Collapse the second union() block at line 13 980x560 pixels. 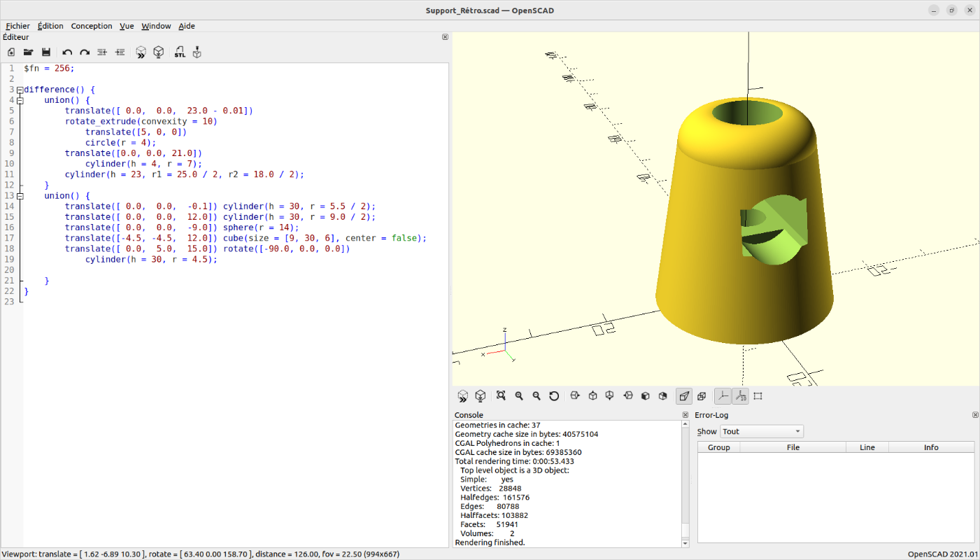pos(20,196)
